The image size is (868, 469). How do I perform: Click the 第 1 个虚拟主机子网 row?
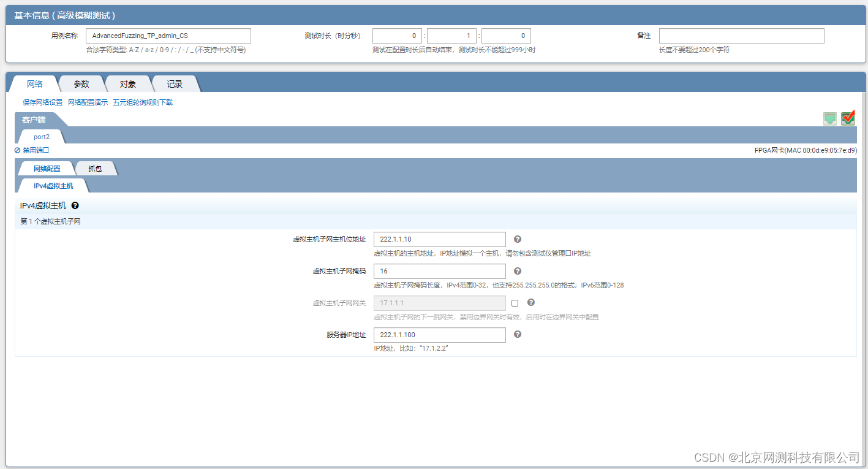tap(436, 221)
